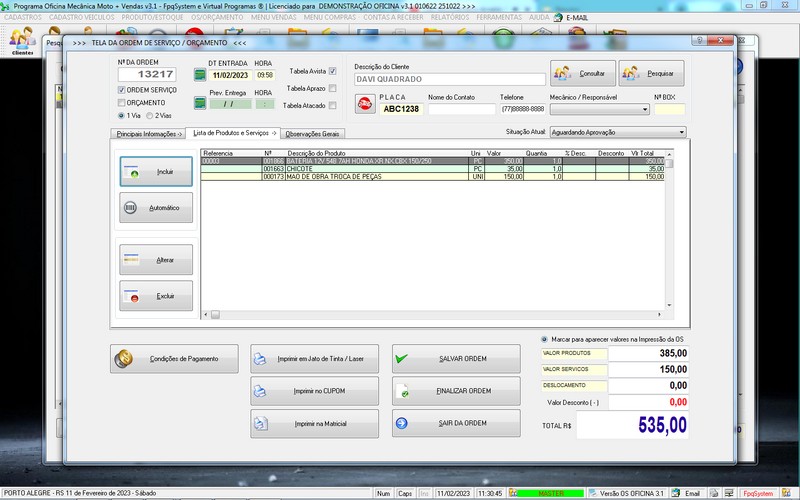
Task: Click the Nº BOX field
Action: (669, 109)
